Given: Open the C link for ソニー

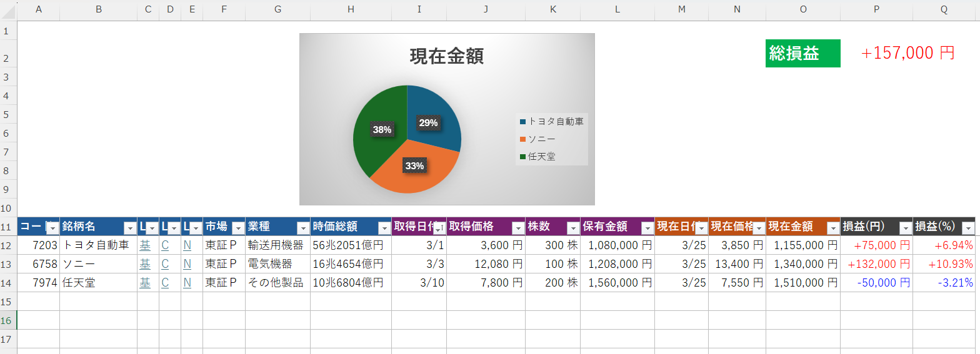Looking at the screenshot, I should (165, 264).
